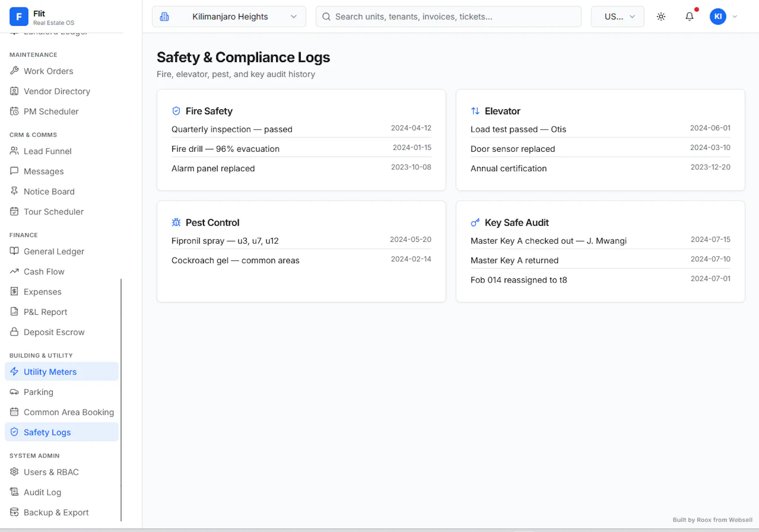Expand the user menu chevron
The width and height of the screenshot is (759, 532).
(735, 17)
